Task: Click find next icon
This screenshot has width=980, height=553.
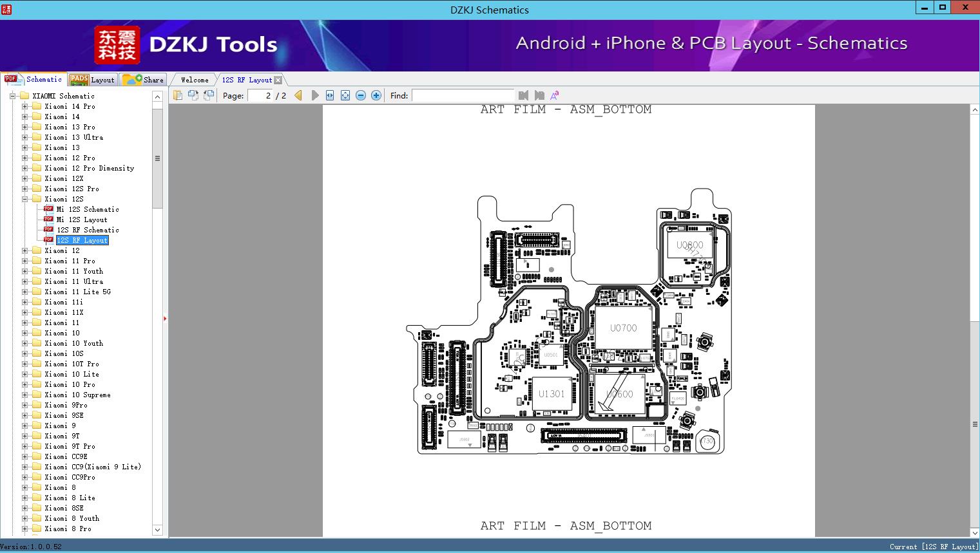Action: (539, 95)
